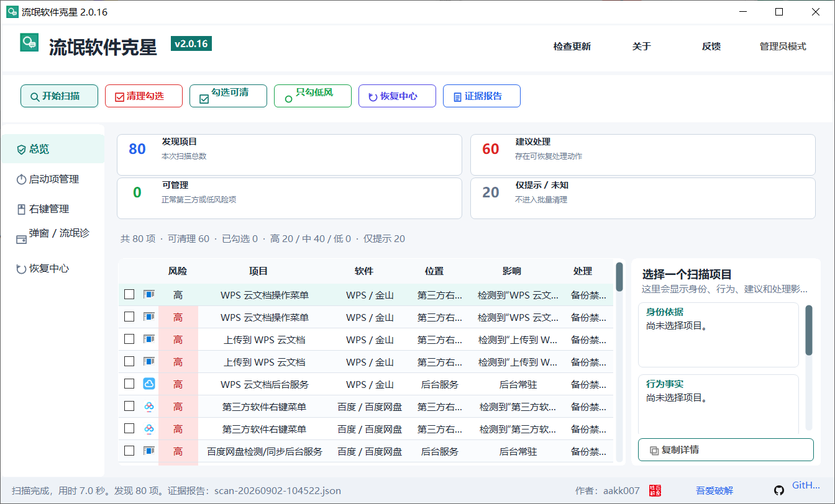This screenshot has height=504, width=835.
Task: Click 反馈 in the header
Action: click(711, 47)
